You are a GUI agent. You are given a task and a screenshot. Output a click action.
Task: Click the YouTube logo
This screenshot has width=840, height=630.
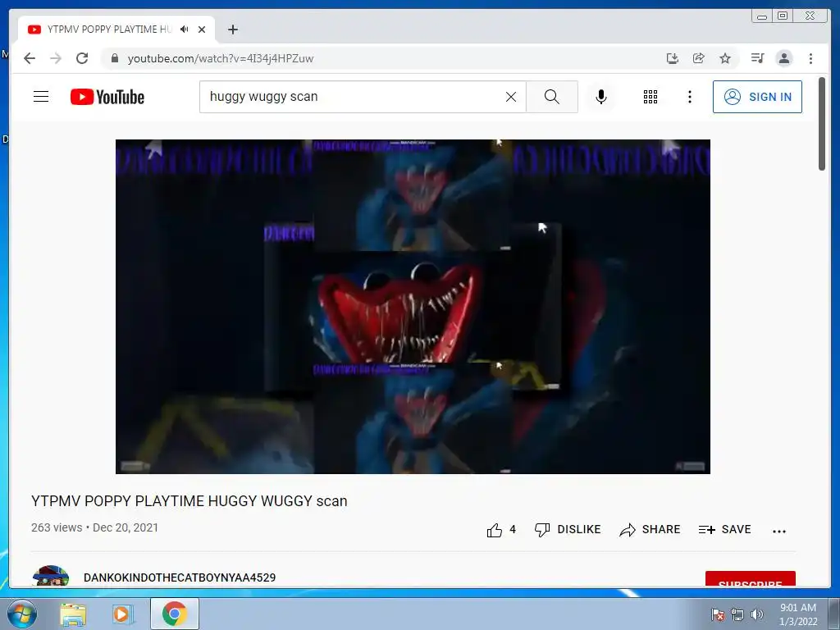pos(107,97)
